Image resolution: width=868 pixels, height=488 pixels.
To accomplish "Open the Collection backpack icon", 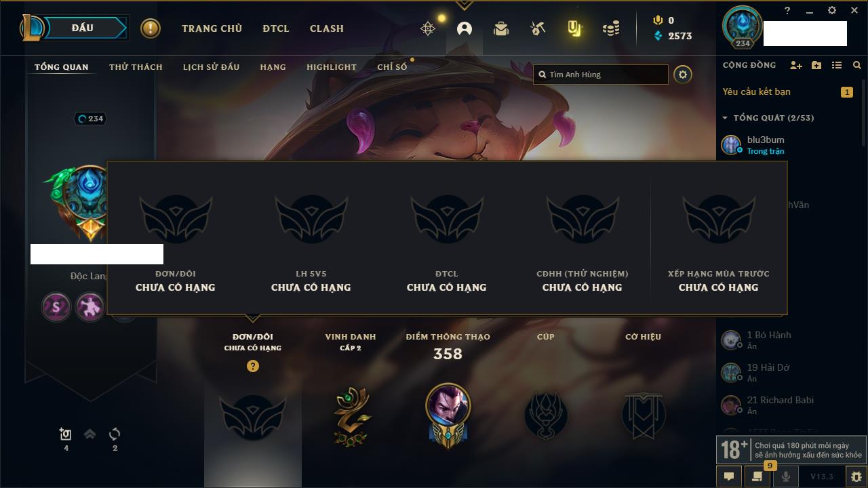I will pos(501,28).
